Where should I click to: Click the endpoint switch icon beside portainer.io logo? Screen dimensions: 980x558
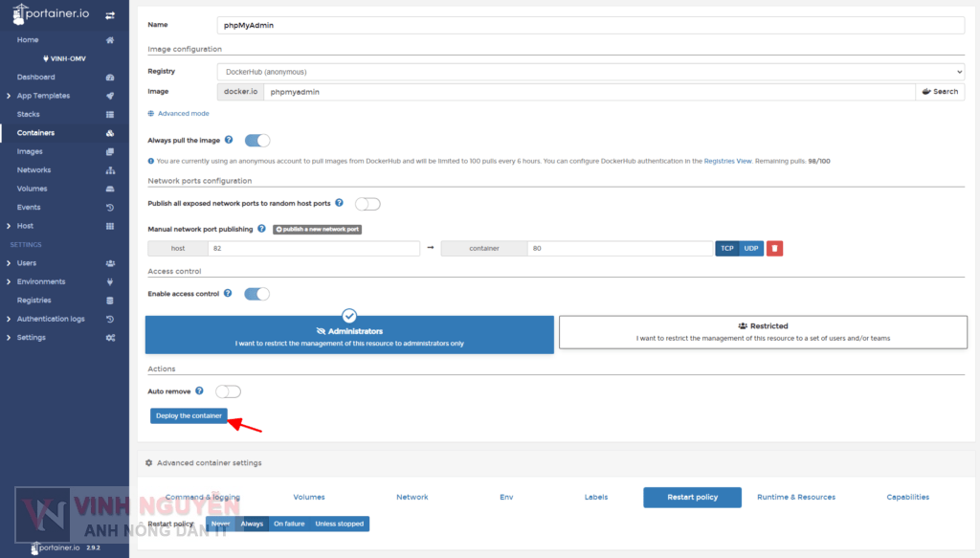109,14
